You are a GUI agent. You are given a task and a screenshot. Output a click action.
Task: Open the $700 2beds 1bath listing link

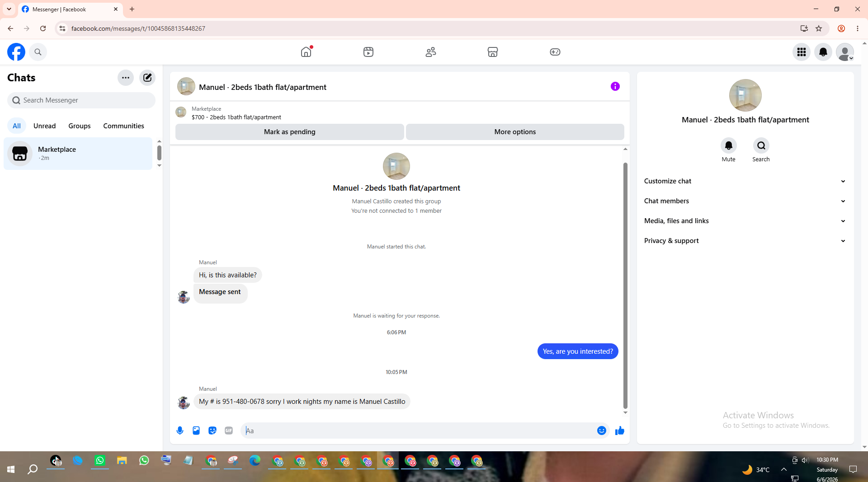(x=236, y=117)
